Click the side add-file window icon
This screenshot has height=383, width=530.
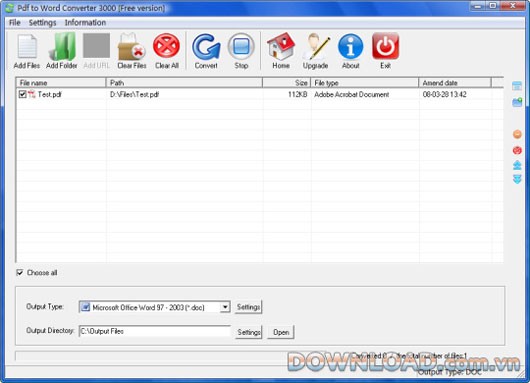517,86
